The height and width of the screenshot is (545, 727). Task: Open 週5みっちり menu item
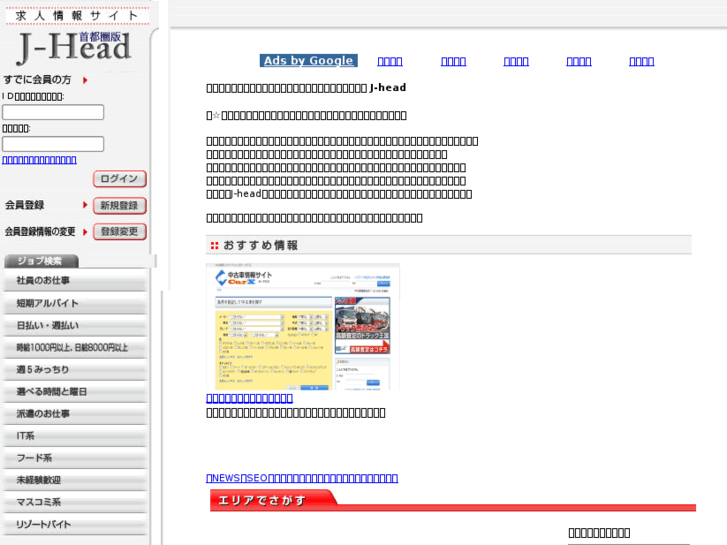tap(75, 370)
